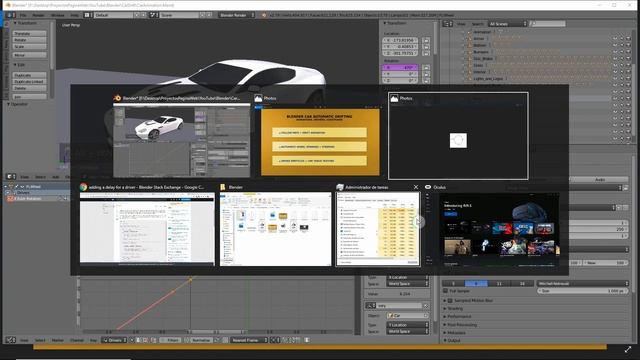Open the Help menu in Blender

[x=75, y=15]
